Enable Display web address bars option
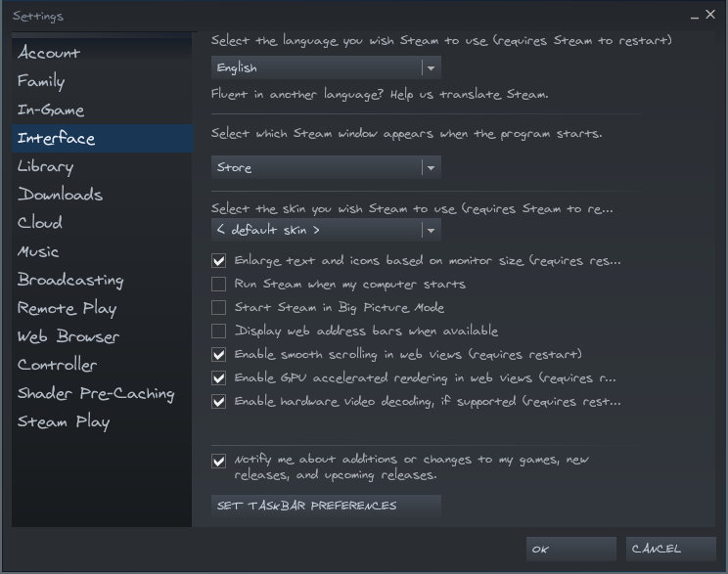 tap(219, 331)
